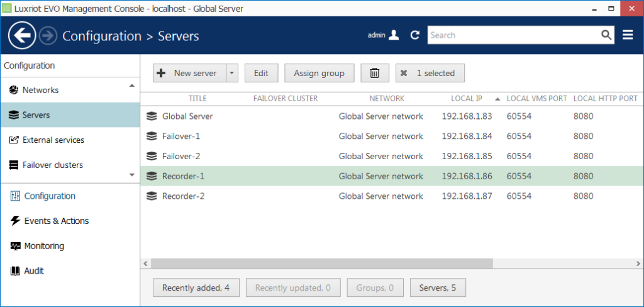This screenshot has width=644, height=307.
Task: Select the Failover-1 title text
Action: pyautogui.click(x=181, y=136)
